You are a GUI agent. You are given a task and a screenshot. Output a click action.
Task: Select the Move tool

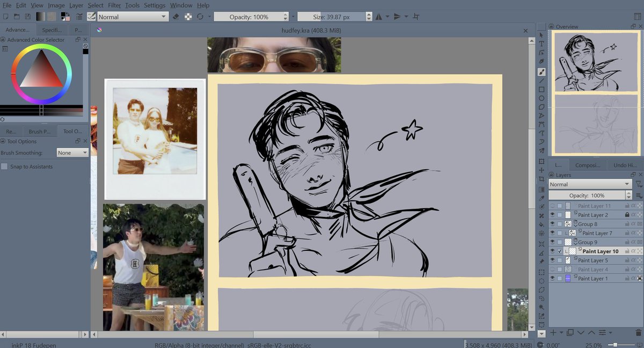point(541,170)
